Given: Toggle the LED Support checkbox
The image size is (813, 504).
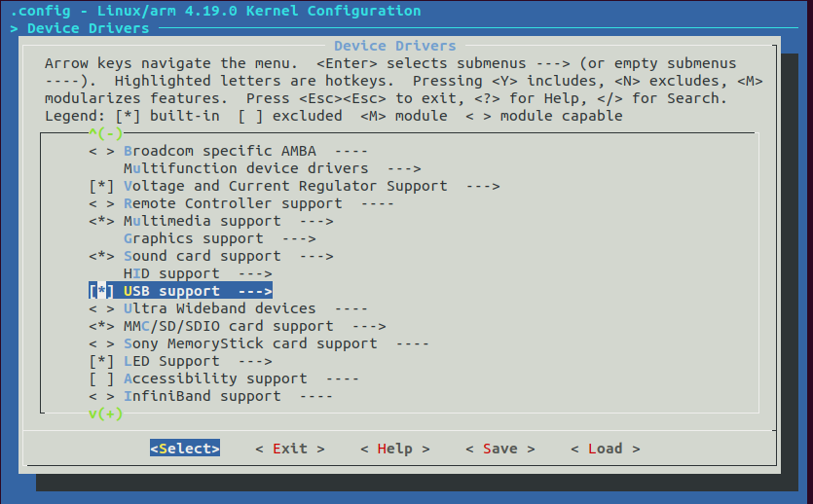Looking at the screenshot, I should [101, 362].
